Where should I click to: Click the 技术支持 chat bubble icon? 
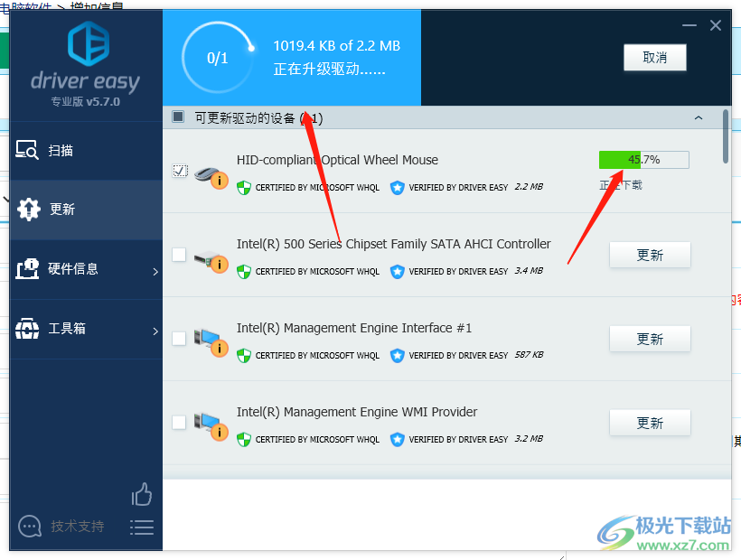[30, 526]
